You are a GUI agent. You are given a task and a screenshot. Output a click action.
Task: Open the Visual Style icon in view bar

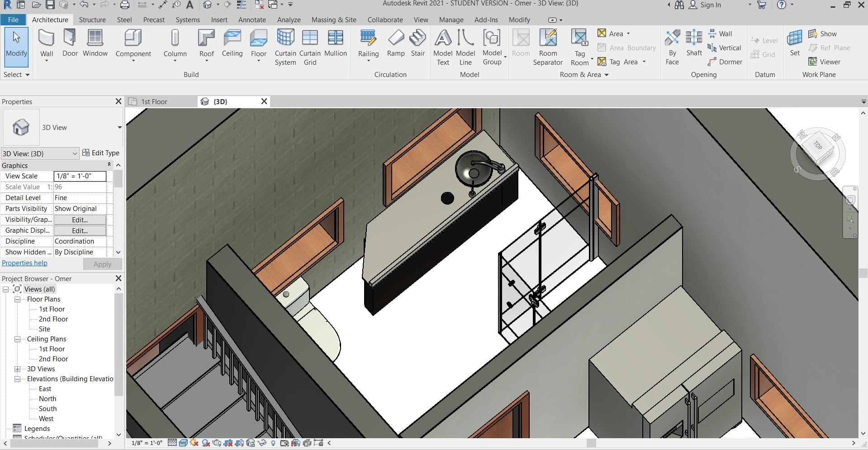(x=183, y=443)
